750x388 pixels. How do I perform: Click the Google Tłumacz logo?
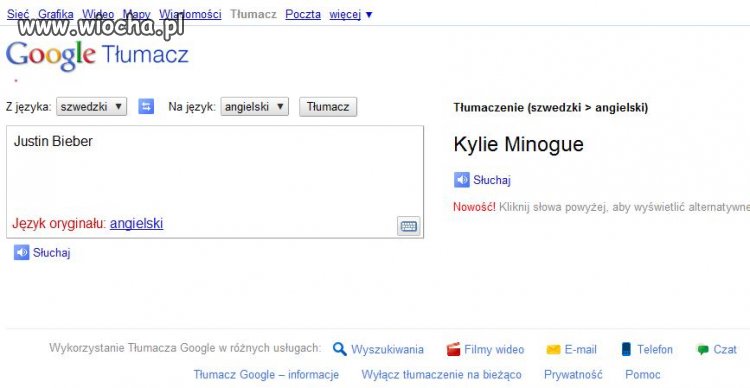point(97,56)
